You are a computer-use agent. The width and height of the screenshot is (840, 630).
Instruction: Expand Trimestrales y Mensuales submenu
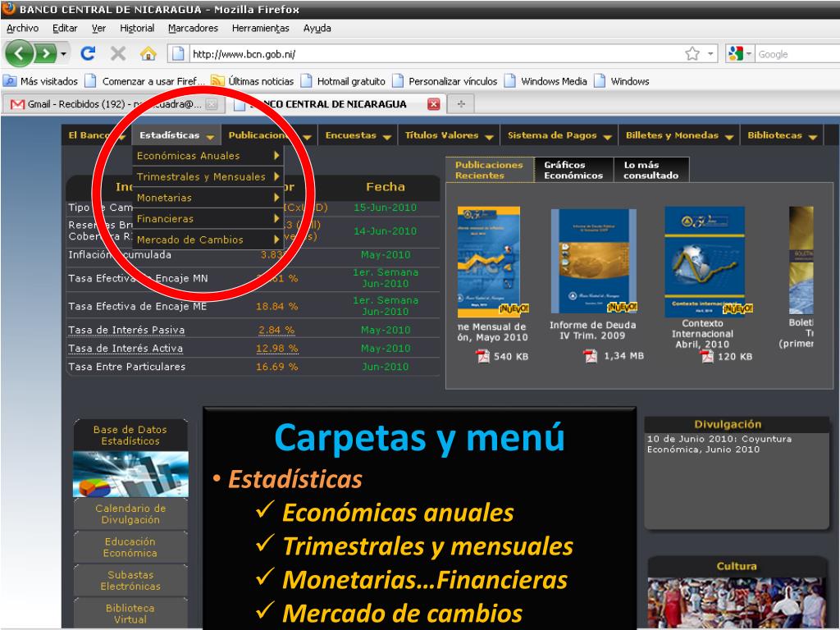point(208,177)
